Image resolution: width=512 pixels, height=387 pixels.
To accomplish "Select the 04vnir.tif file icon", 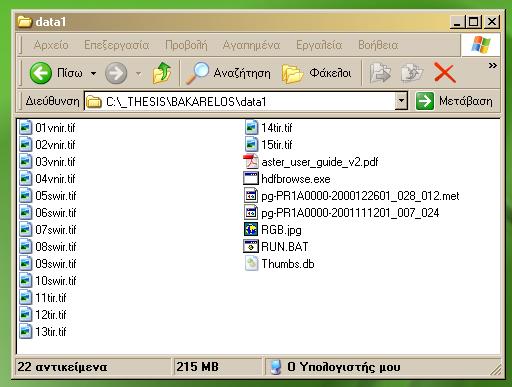I will (x=26, y=179).
